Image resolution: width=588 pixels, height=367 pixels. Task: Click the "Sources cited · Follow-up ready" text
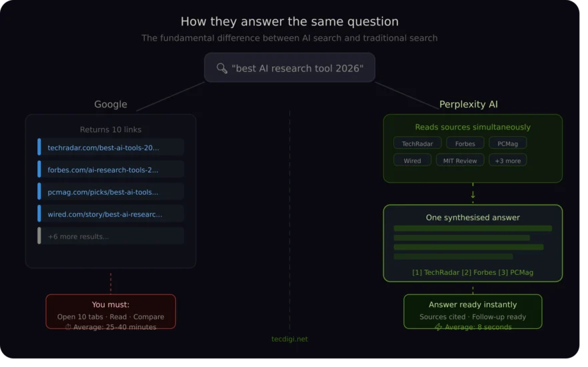473,317
